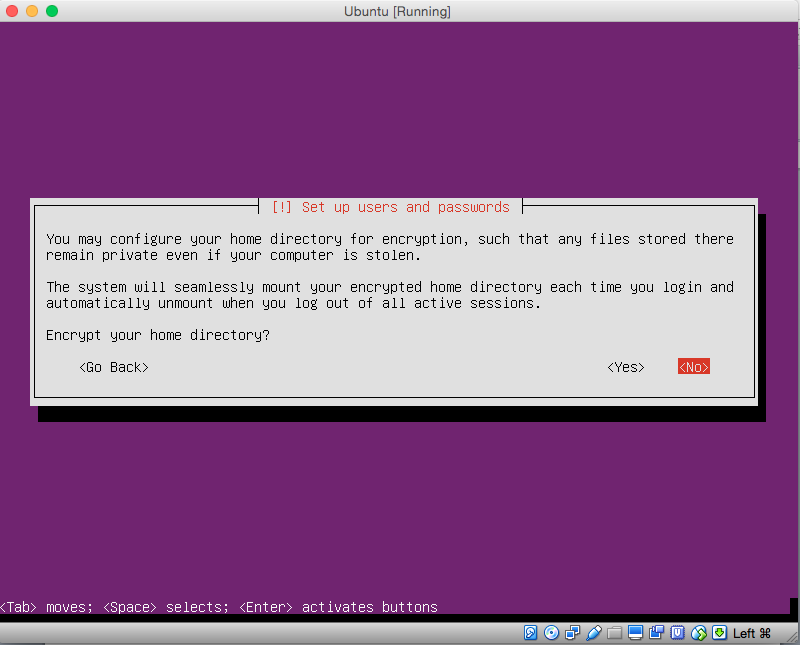Viewport: 800px width, 645px height.
Task: Close the Ubuntu VM window
Action: tap(12, 11)
